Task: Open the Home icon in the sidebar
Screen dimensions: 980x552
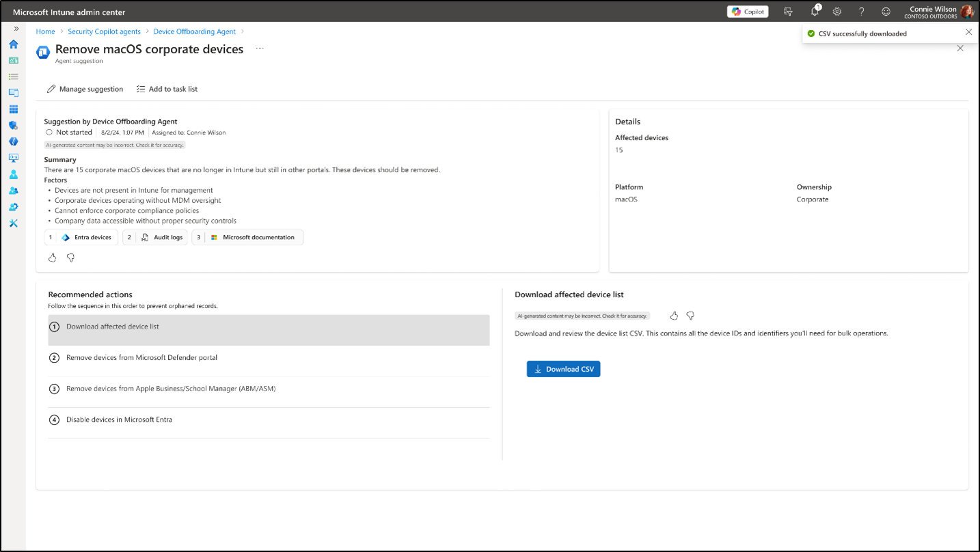Action: pyautogui.click(x=13, y=44)
